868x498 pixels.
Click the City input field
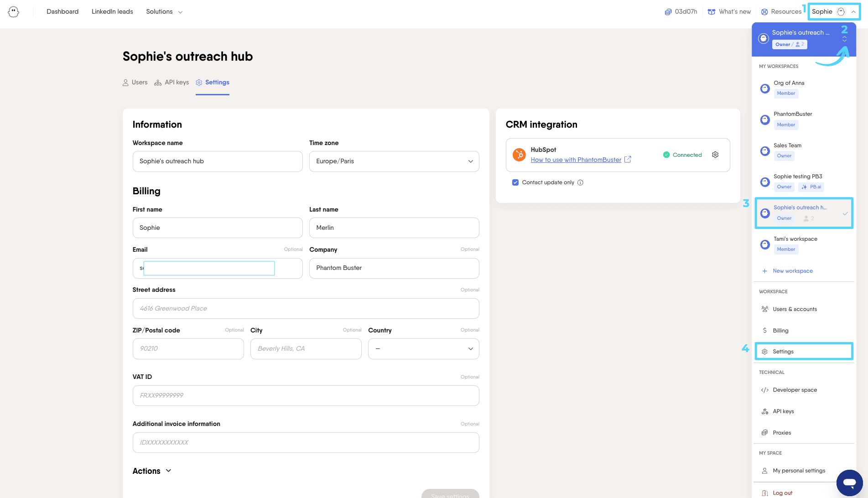(x=306, y=349)
